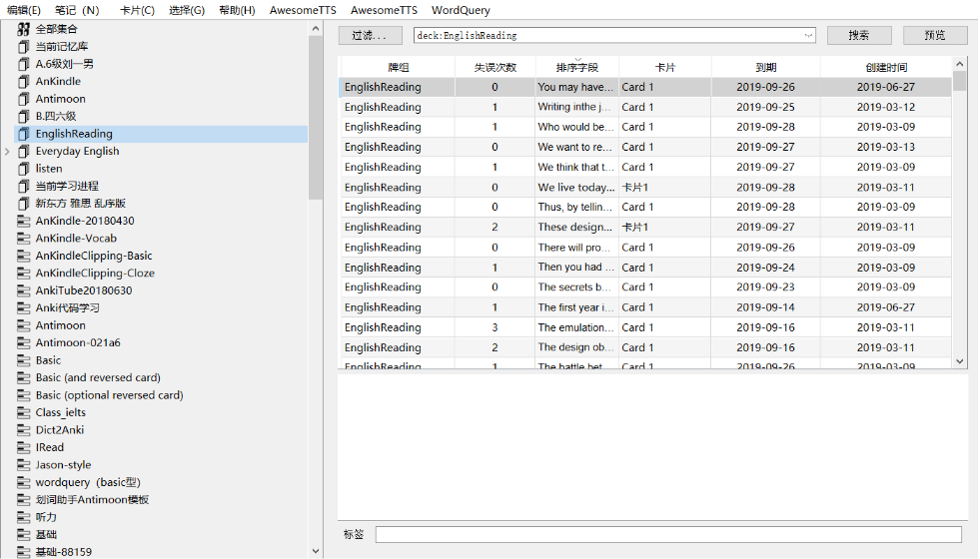This screenshot has width=980, height=559.
Task: Open the 编辑(E) menu
Action: point(24,10)
